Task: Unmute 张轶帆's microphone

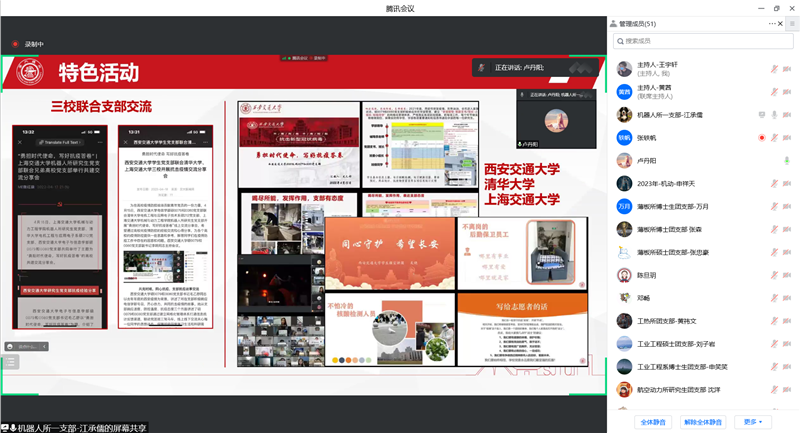Action: 774,138
